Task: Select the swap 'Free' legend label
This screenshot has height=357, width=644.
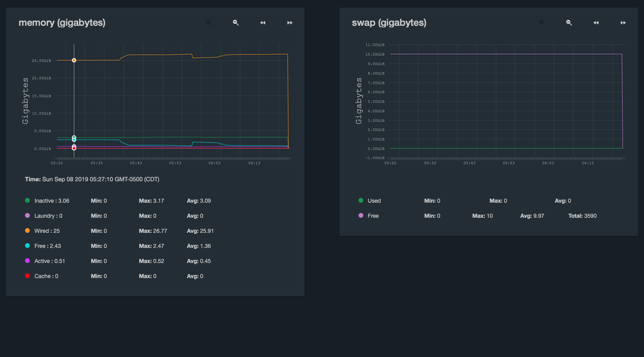Action: [373, 216]
